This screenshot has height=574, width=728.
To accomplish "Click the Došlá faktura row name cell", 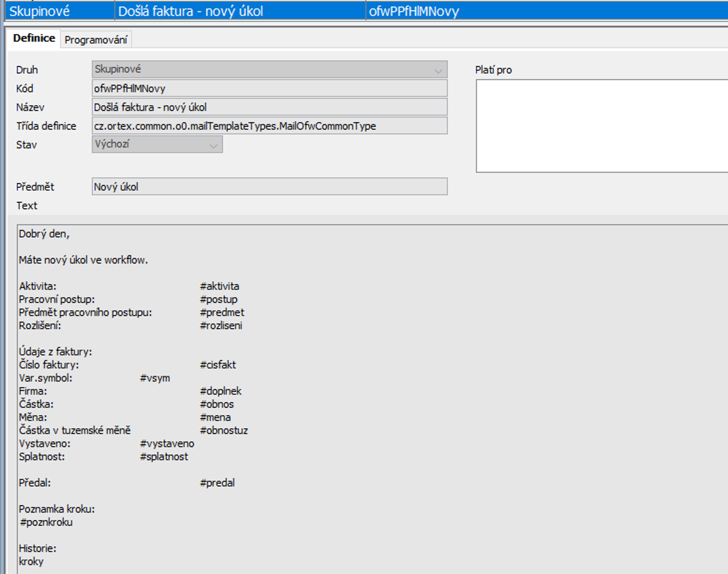I will [x=239, y=11].
